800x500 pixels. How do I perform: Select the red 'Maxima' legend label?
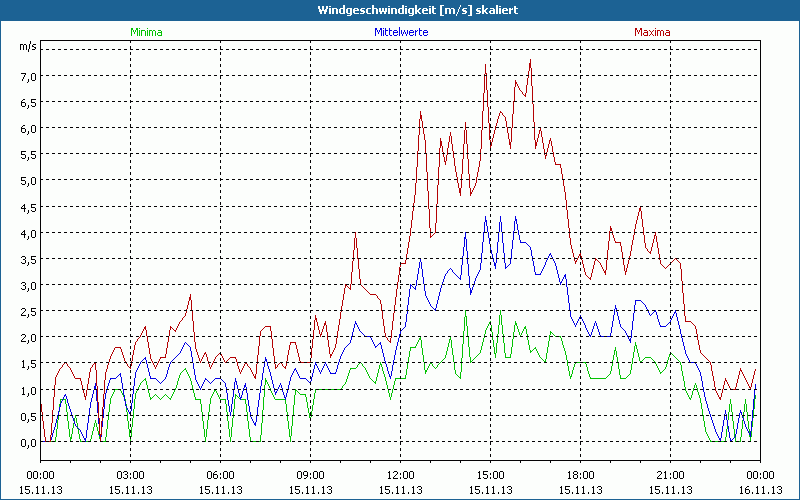652,32
